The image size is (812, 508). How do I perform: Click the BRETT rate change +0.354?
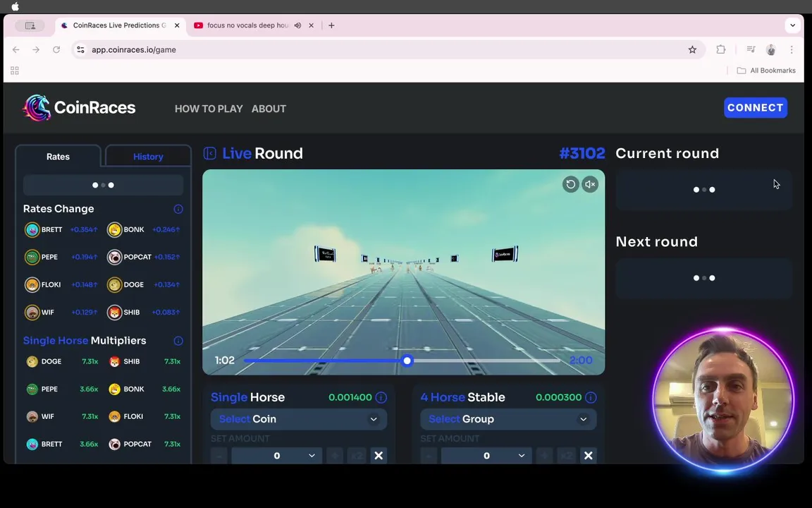tap(84, 229)
